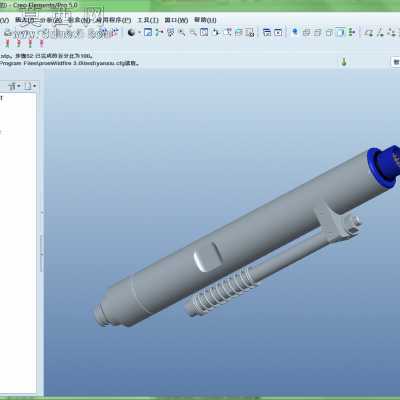Viewport: 400px width, 400px height.
Task: Click the blue ball appearance icon
Action: (295, 32)
